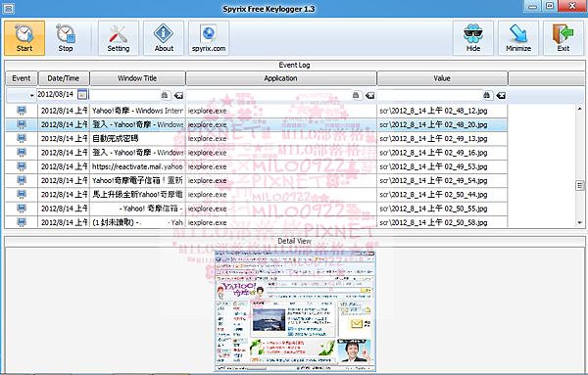Click the Stop monitoring button
Image resolution: width=588 pixels, height=375 pixels.
click(66, 38)
